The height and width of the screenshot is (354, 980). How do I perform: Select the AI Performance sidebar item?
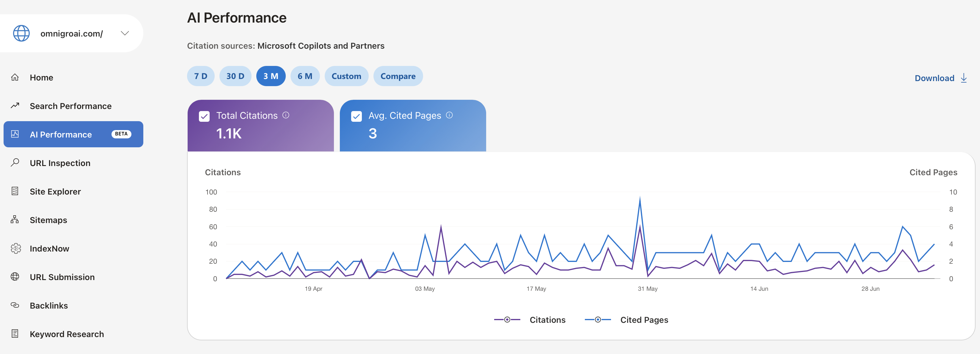pos(73,135)
